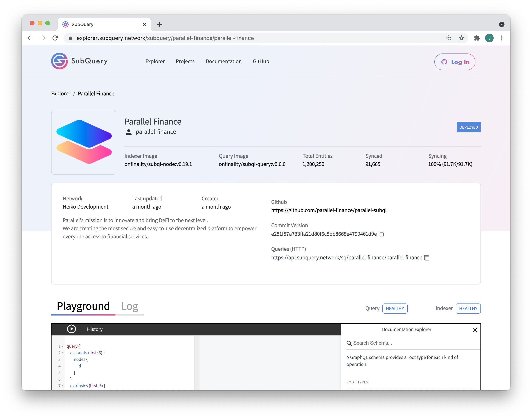Copy the Queries HTTP URL

[x=427, y=258]
